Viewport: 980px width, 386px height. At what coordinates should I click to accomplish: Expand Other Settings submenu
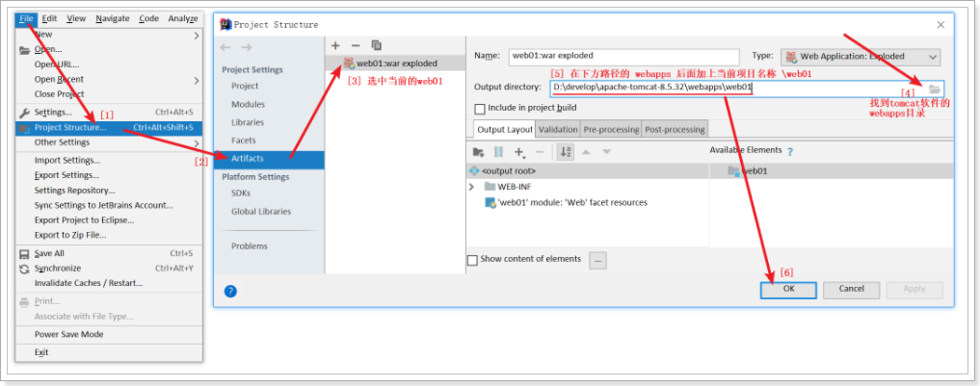(x=110, y=142)
